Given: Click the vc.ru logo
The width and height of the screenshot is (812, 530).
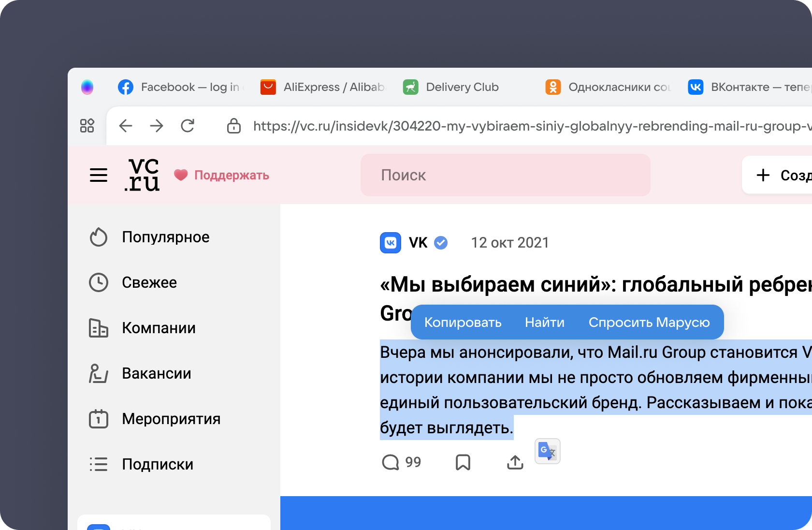Looking at the screenshot, I should (x=142, y=175).
